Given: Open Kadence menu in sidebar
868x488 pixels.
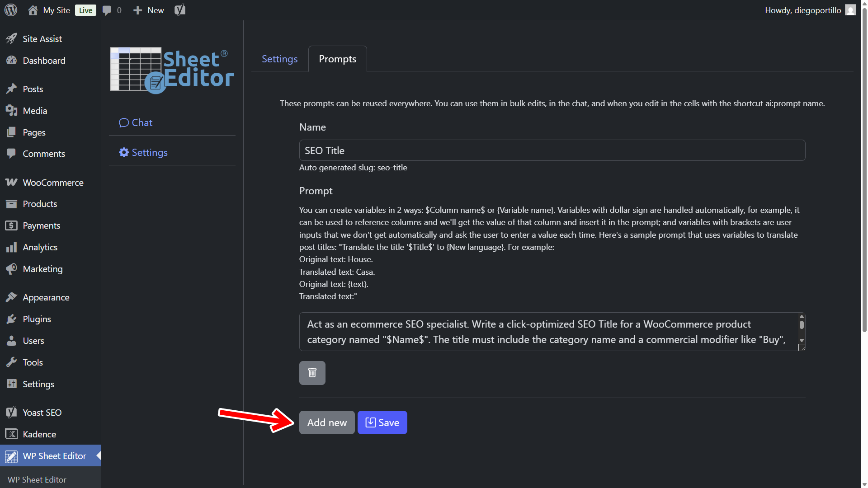Looking at the screenshot, I should (39, 434).
